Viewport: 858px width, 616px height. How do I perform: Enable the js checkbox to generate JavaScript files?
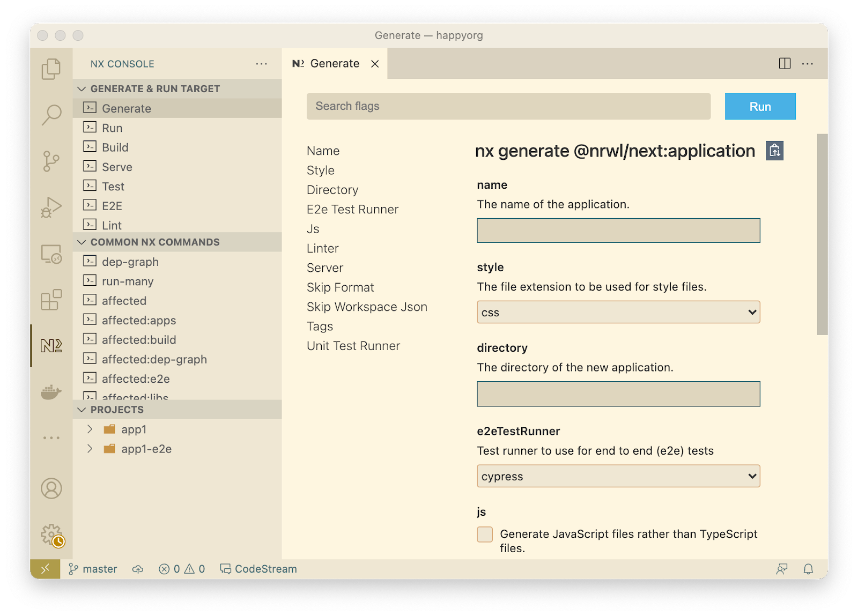(x=484, y=534)
